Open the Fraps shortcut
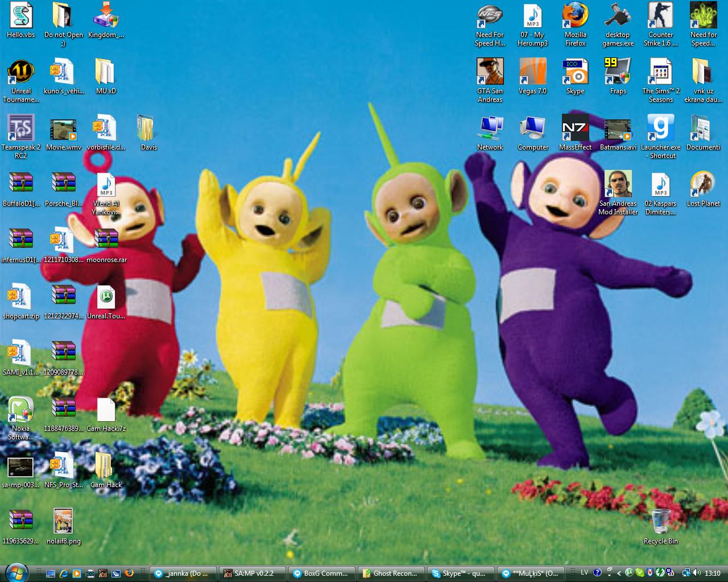This screenshot has height=582, width=728. (618, 77)
